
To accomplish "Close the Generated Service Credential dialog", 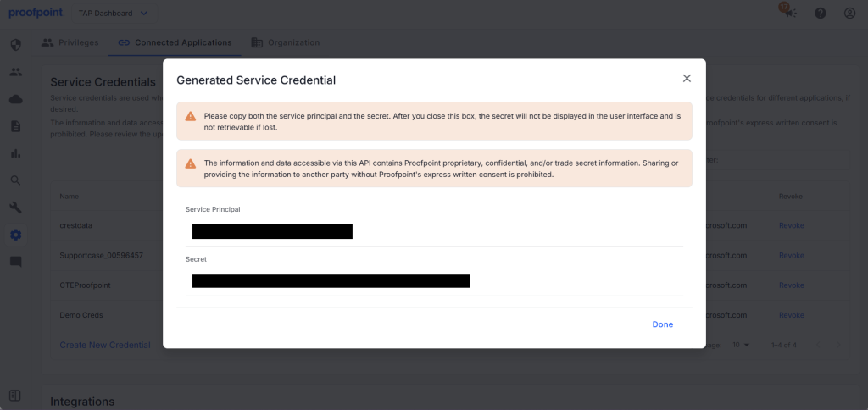I will (x=687, y=79).
